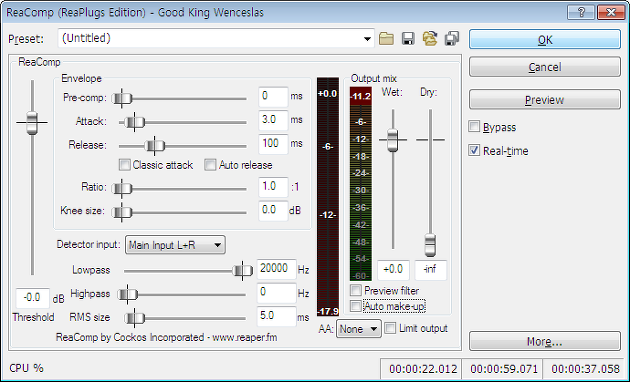630x382 pixels.
Task: Click the output level meter
Action: (360, 184)
